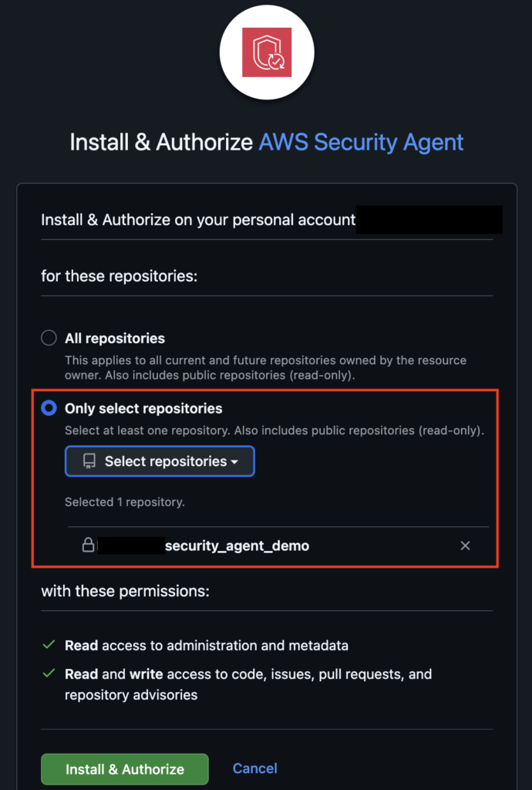Click the All repositories label text
The image size is (532, 790).
tap(115, 338)
